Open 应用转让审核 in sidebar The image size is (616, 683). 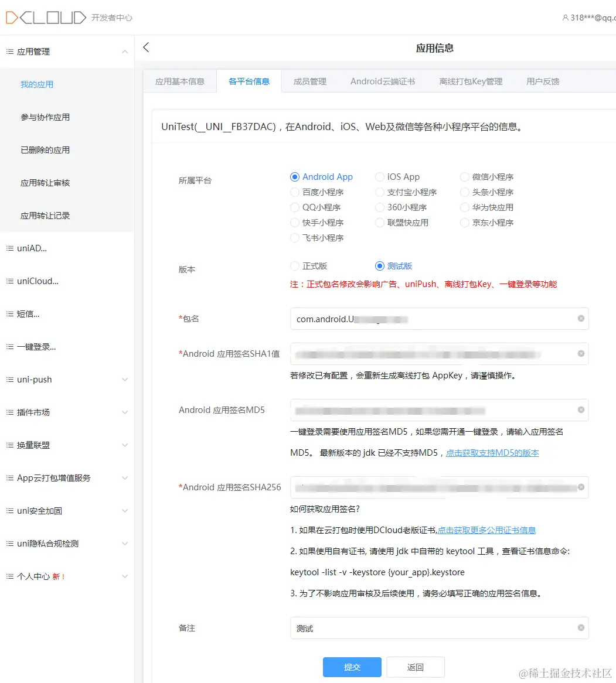(45, 183)
